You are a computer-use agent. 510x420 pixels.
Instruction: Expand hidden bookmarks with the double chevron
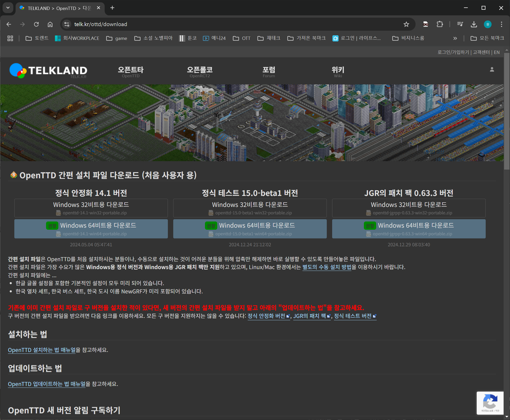point(455,38)
